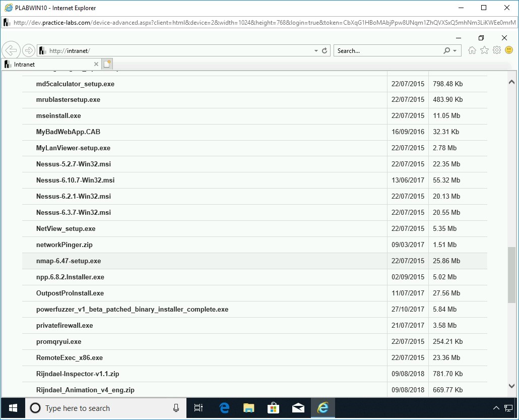Open the Tools gear icon

497,50
